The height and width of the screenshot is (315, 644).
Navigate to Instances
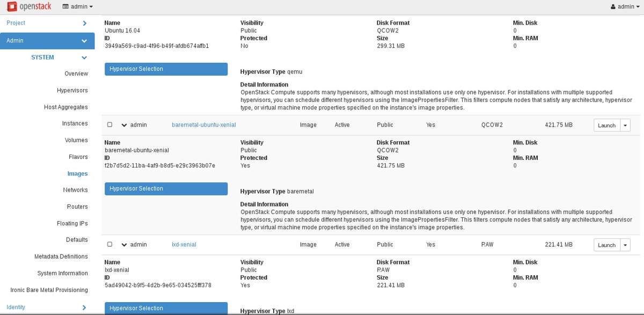pyautogui.click(x=75, y=123)
